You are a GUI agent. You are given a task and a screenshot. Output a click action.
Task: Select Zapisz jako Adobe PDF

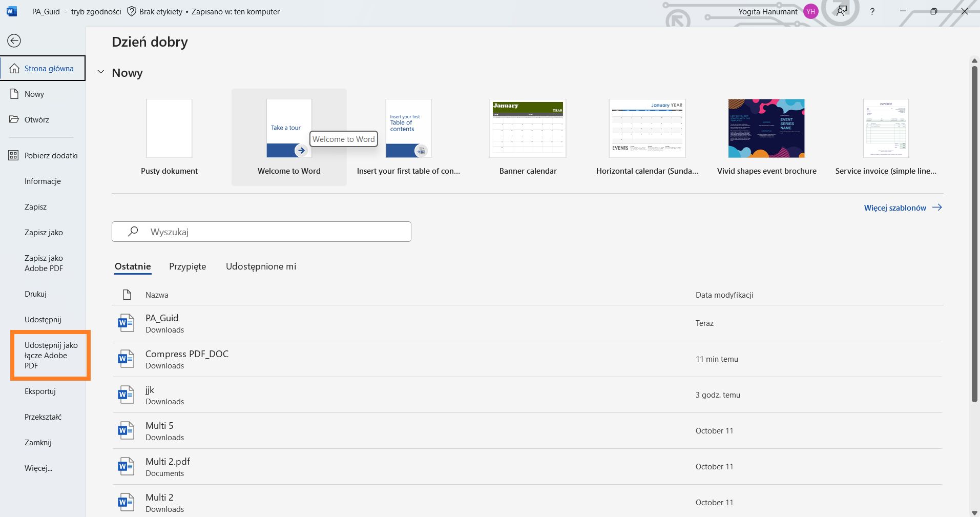click(44, 263)
